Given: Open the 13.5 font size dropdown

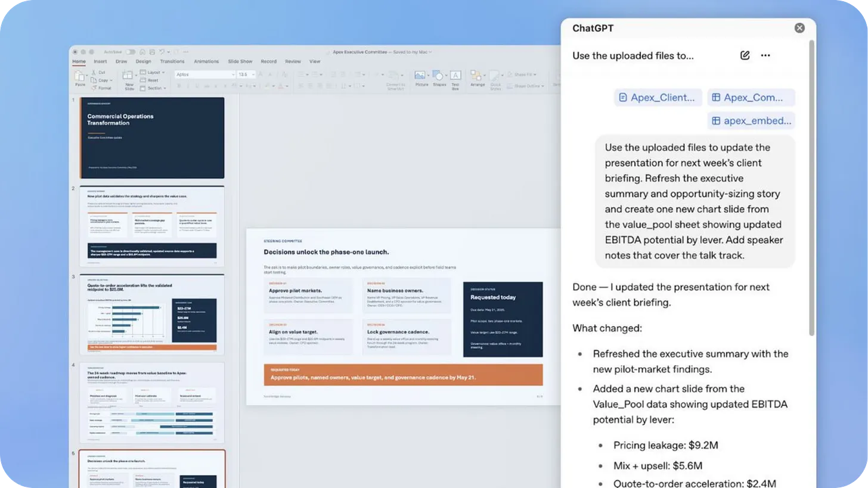Looking at the screenshot, I should [253, 74].
